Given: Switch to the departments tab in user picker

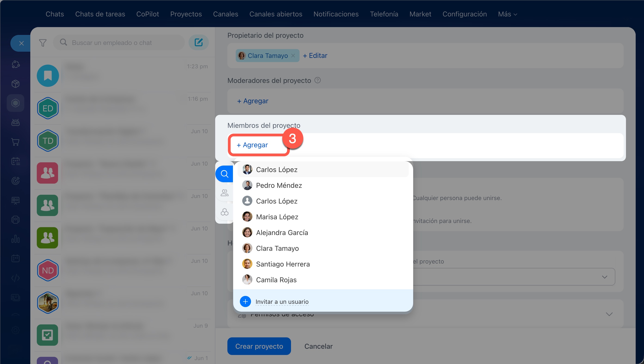Looking at the screenshot, I should [225, 212].
